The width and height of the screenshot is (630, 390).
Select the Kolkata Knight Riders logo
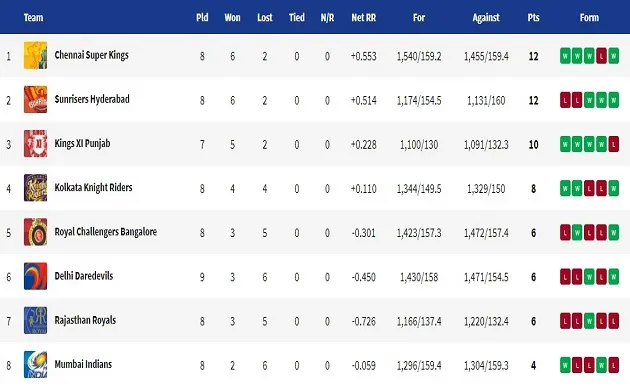(x=35, y=188)
